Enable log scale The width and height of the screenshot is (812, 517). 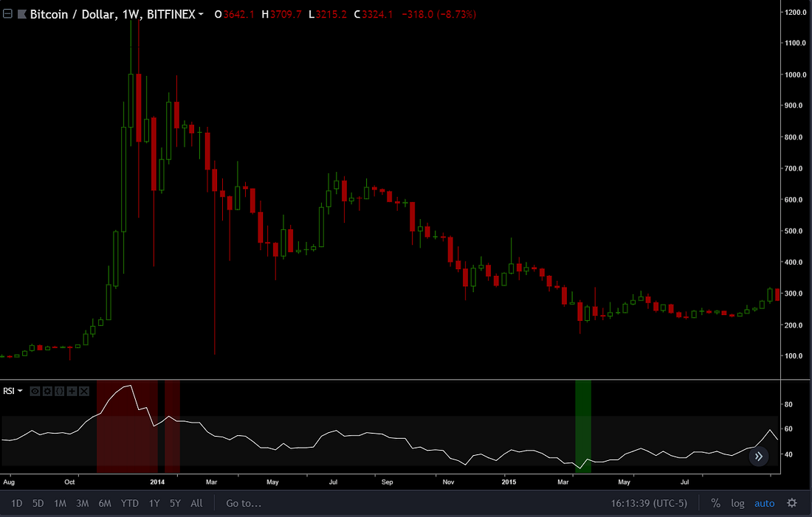[x=737, y=503]
